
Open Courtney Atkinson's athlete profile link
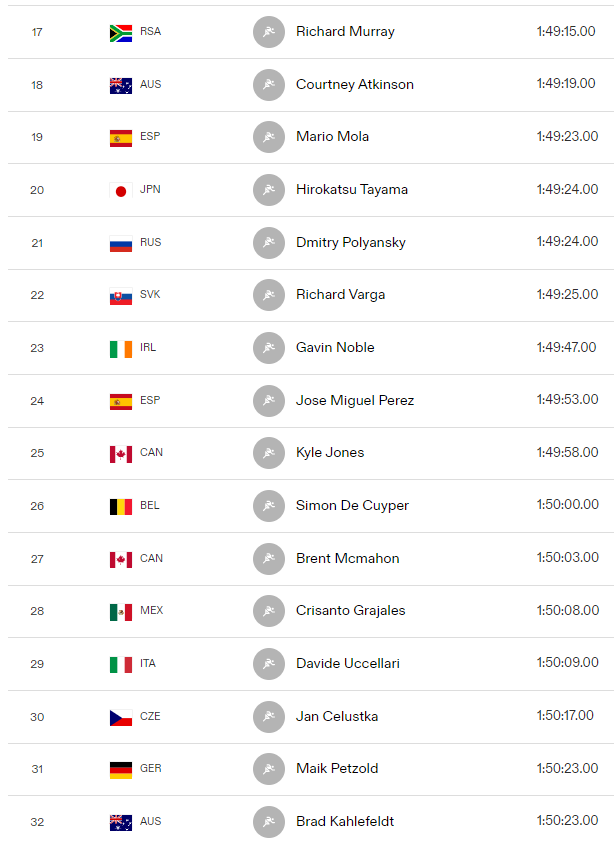tap(355, 85)
